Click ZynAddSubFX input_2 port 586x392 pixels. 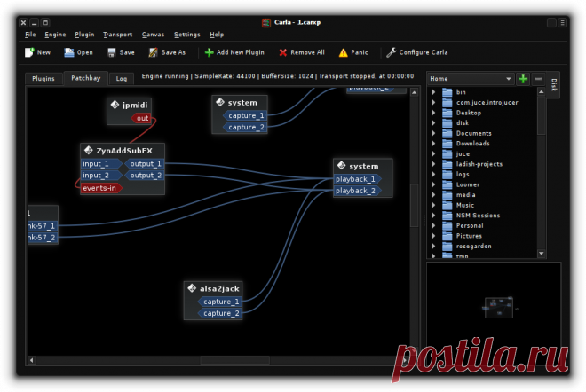click(x=100, y=176)
